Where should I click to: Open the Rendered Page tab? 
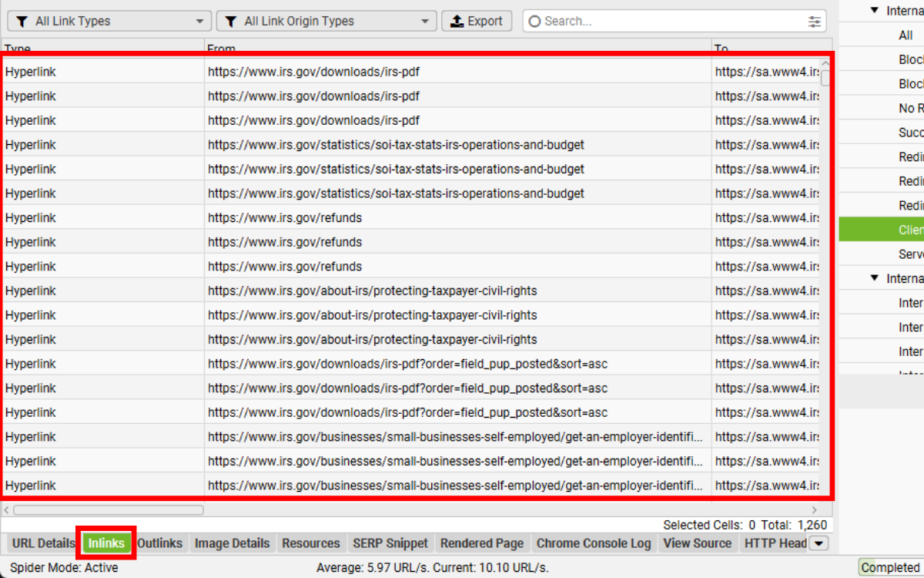481,543
